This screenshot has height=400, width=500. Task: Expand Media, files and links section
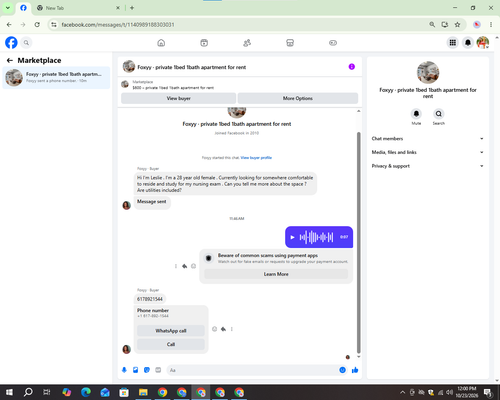coord(428,152)
